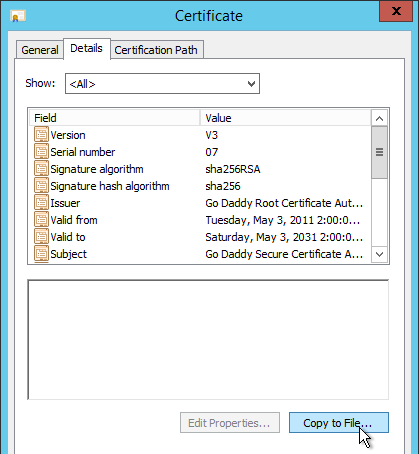This screenshot has width=419, height=454.
Task: Click the field list scrollbar thumb
Action: [379, 152]
